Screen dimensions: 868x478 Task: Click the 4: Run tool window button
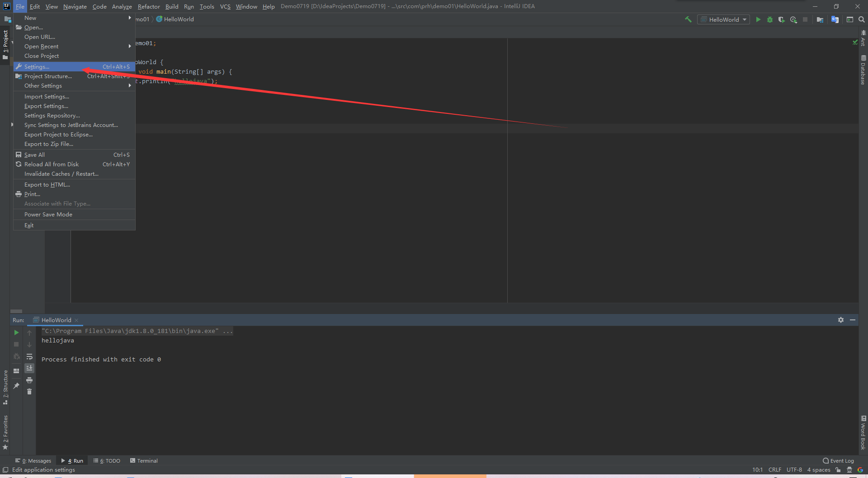click(72, 461)
